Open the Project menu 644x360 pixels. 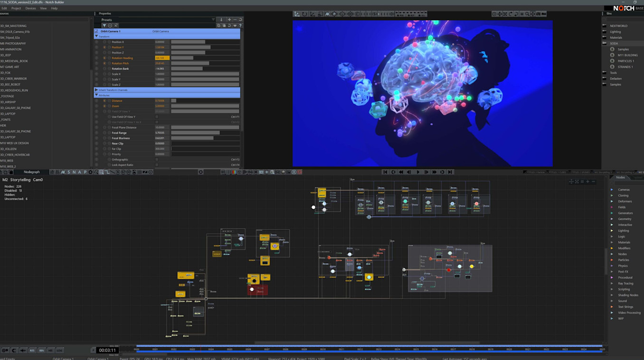coord(16,8)
